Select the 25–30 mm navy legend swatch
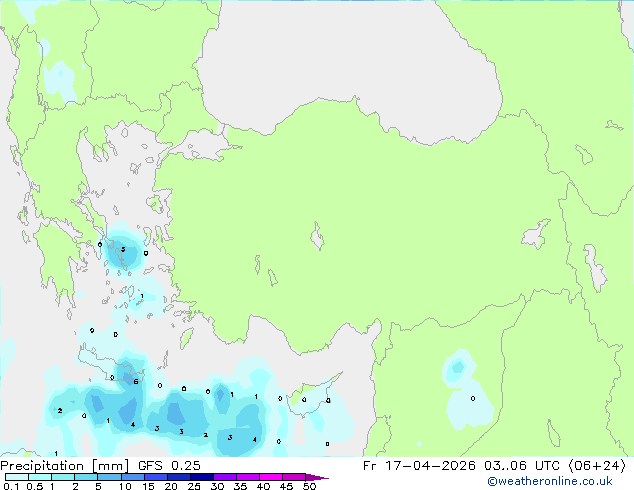 point(201,477)
